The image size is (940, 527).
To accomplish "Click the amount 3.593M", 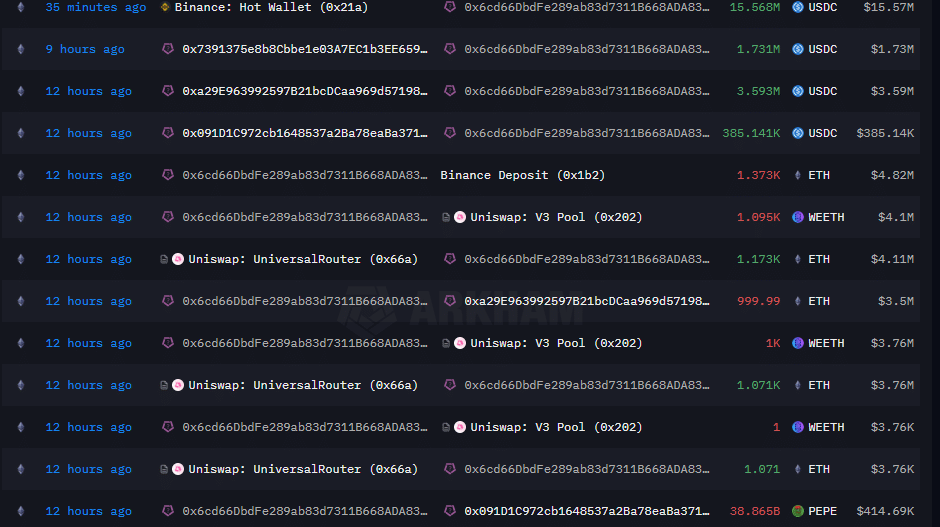I will [758, 91].
